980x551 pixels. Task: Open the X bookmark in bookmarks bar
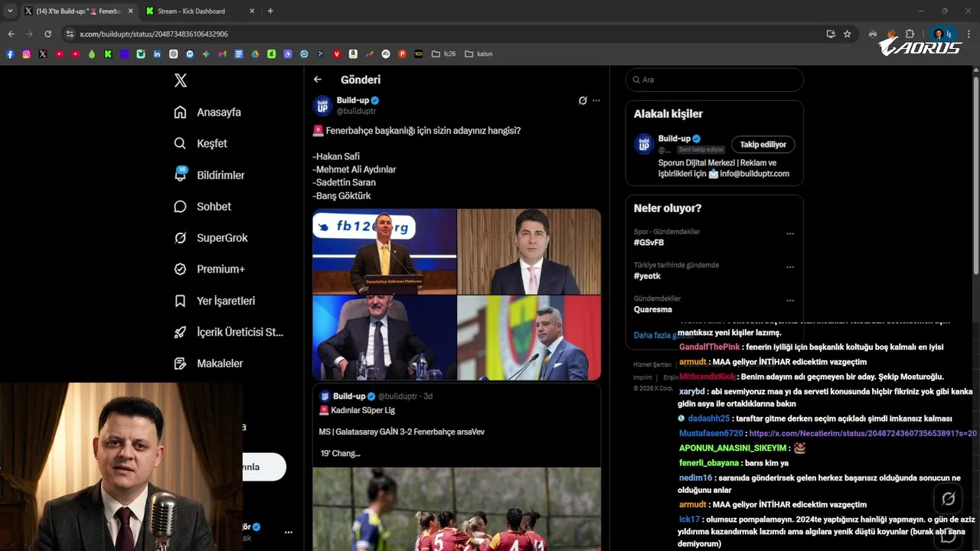pyautogui.click(x=42, y=54)
